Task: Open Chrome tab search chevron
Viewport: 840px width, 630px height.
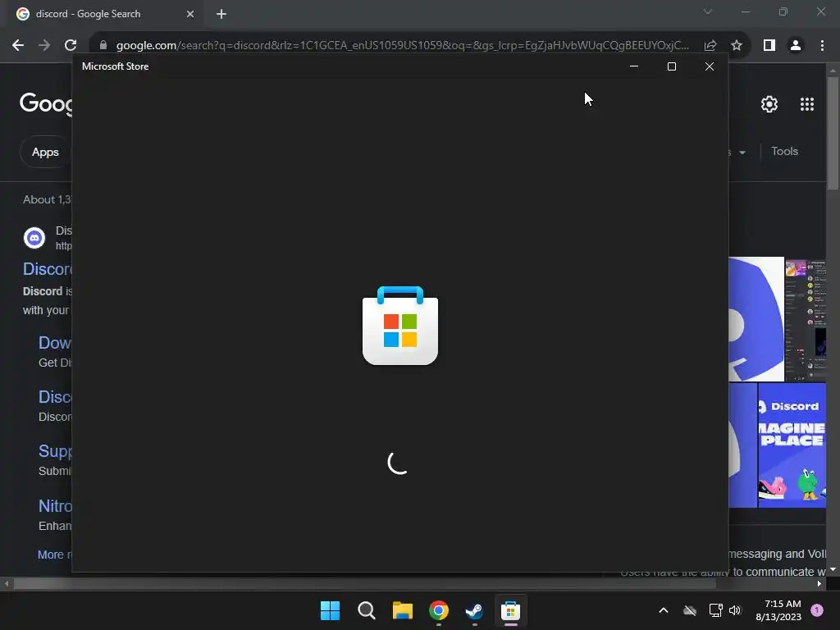Action: click(708, 11)
